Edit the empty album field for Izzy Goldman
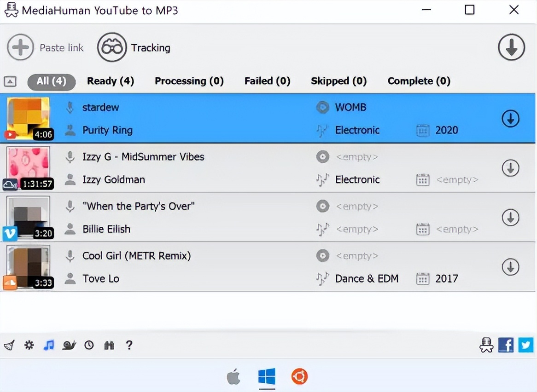The height and width of the screenshot is (392, 537). coord(356,157)
